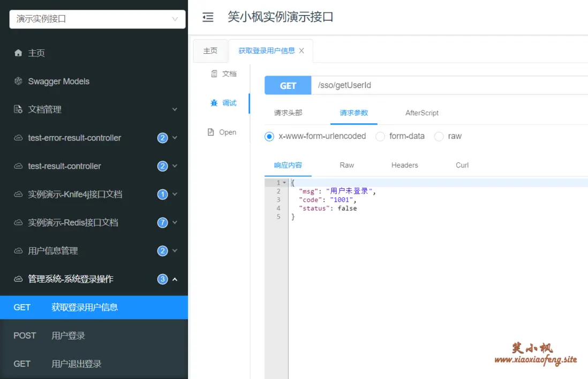588x379 pixels.
Task: Click the GET 用户退出登录 endpoint
Action: click(94, 363)
